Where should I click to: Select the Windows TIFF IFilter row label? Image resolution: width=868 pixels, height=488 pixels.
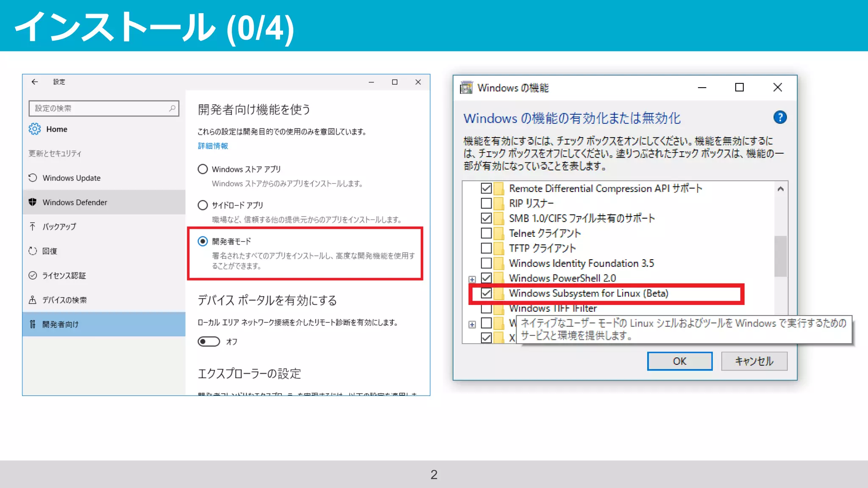tap(553, 308)
